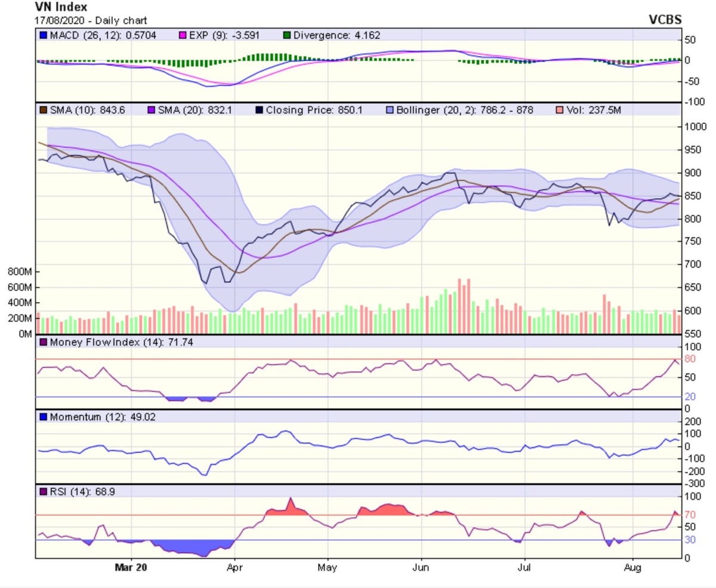Click the brown SMA (10) legend square
Viewport: 716px width, 588px height.
pos(43,110)
